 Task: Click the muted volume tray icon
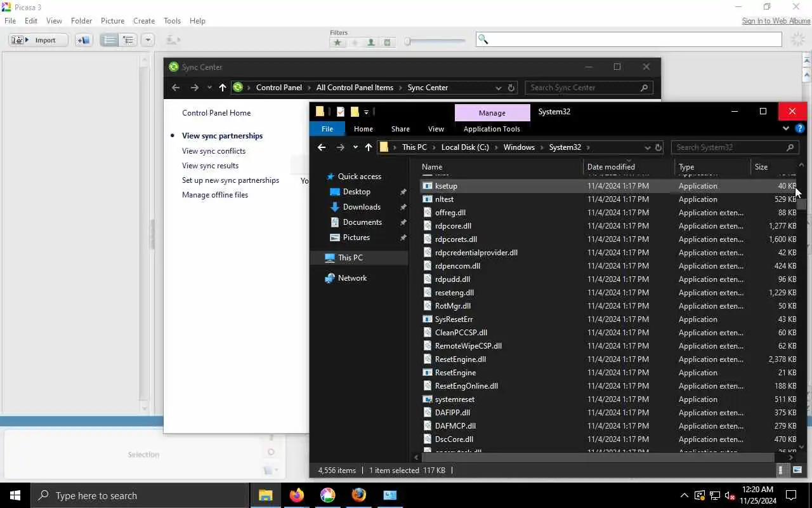tap(730, 495)
